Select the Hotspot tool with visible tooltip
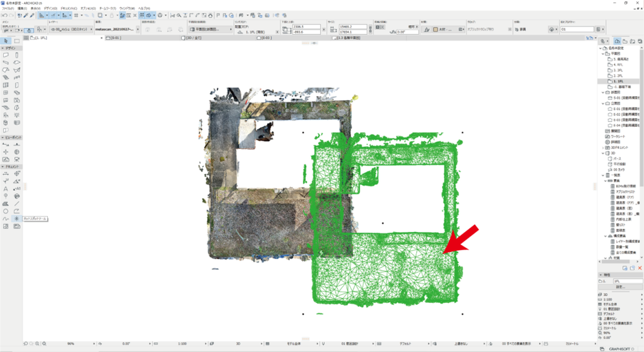Viewport: 644px width, 352px height. 17,219
